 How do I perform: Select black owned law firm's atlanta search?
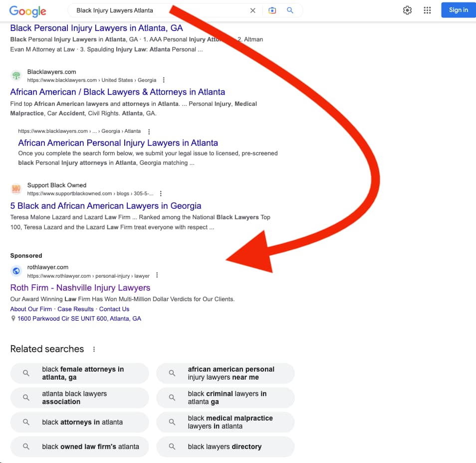coord(79,447)
